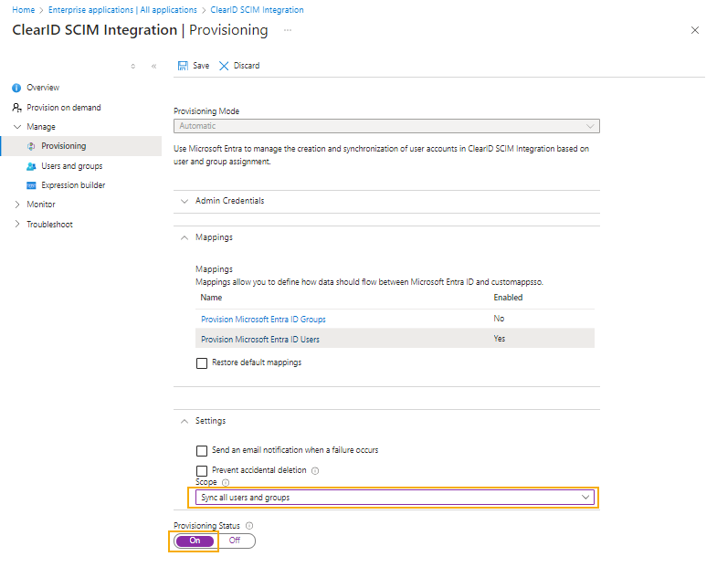Open the Provisioning Mode dropdown
717x588 pixels.
coord(386,126)
